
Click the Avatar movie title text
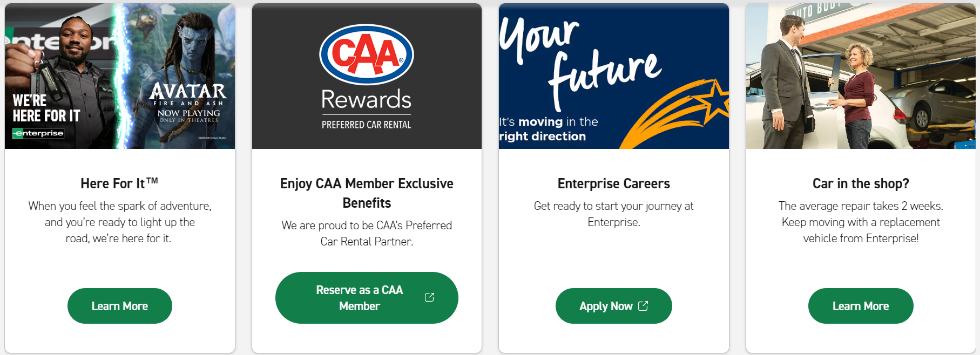188,91
